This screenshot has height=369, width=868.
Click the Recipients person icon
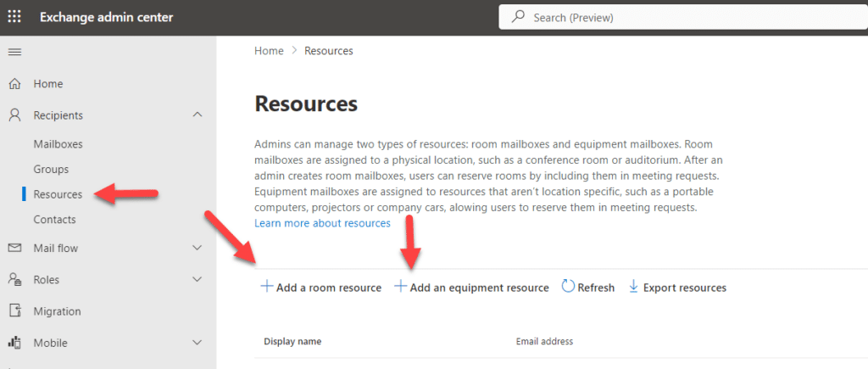[15, 115]
